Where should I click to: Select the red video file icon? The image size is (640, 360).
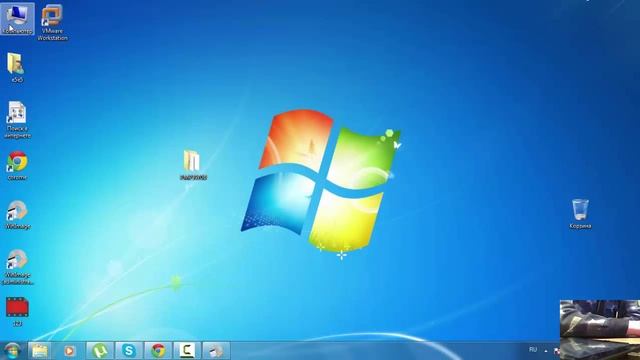pos(17,312)
